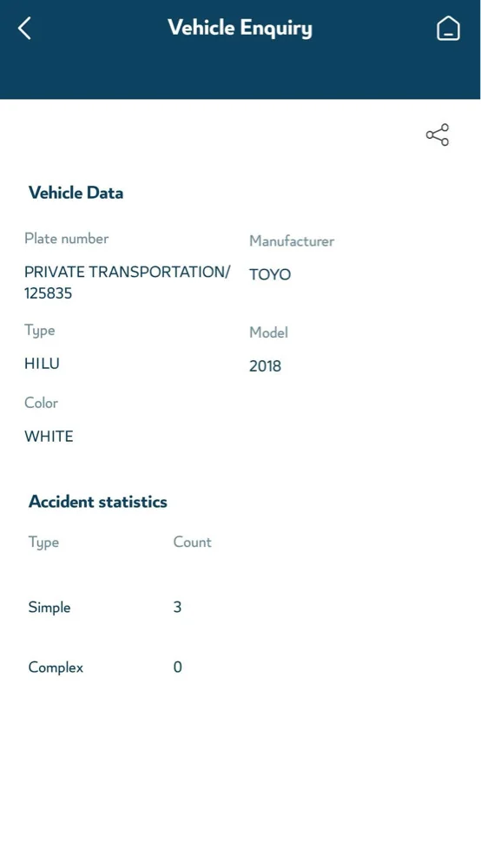Click the Vehicle Data heading

click(76, 193)
